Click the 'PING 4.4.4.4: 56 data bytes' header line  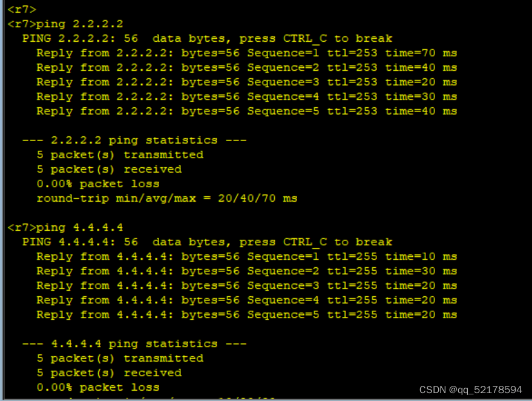[207, 242]
